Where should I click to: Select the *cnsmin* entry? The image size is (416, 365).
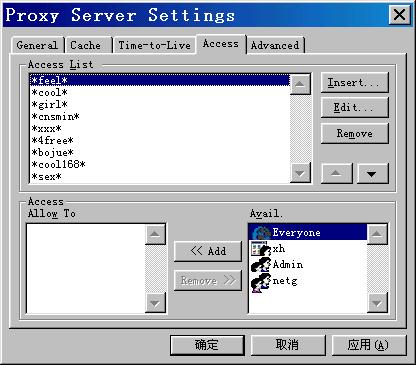tap(160, 116)
